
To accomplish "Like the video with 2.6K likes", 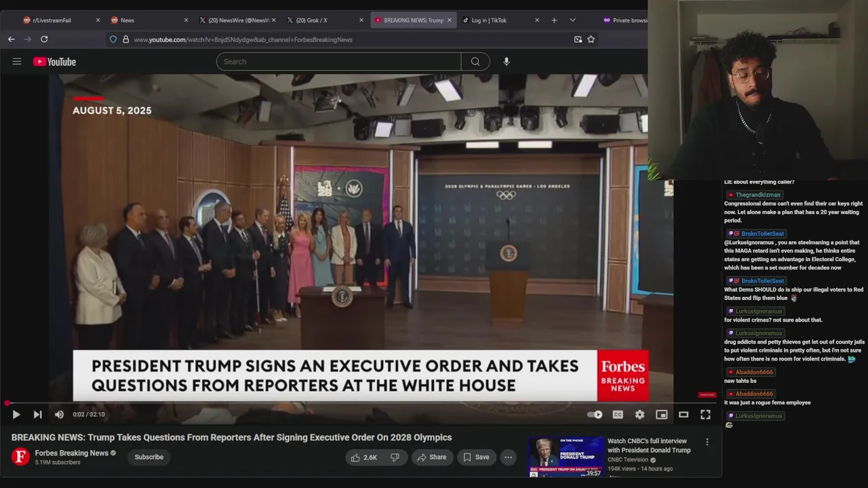I will point(363,457).
